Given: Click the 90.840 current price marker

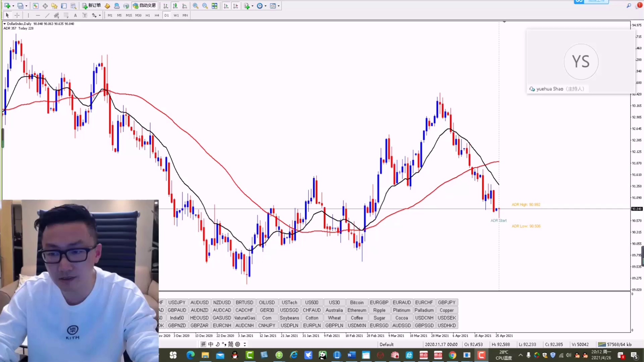Looking at the screenshot, I should pos(636,209).
